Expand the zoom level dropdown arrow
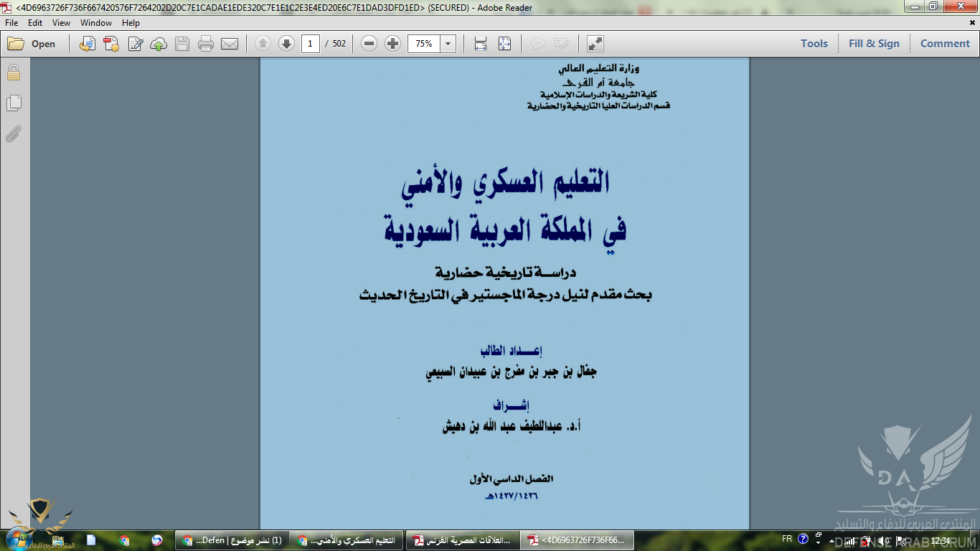This screenshot has height=551, width=980. 448,44
